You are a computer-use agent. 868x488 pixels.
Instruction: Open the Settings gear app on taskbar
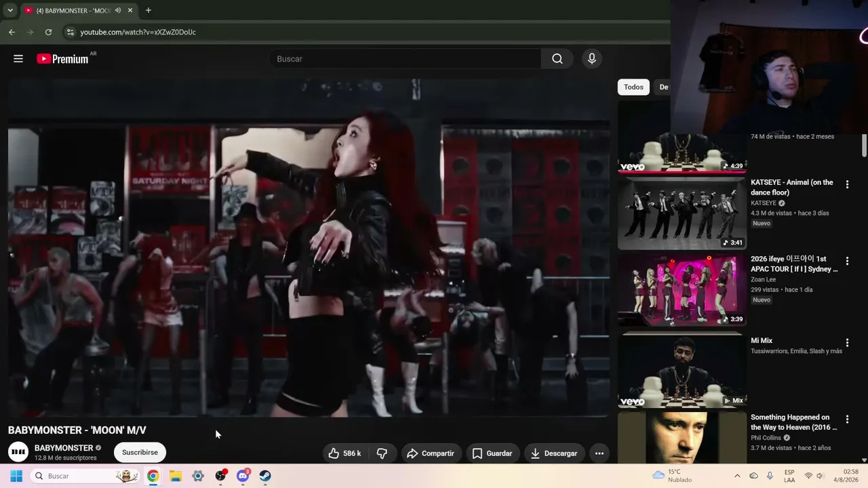coord(198,476)
